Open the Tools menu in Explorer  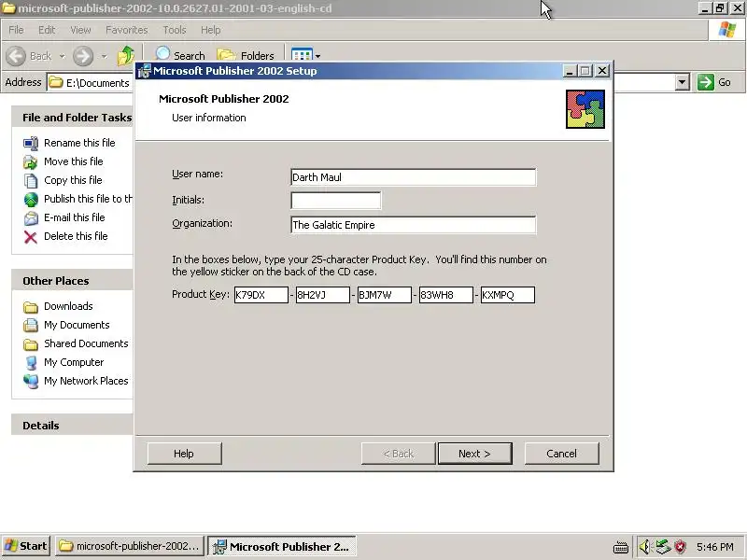pyautogui.click(x=175, y=30)
